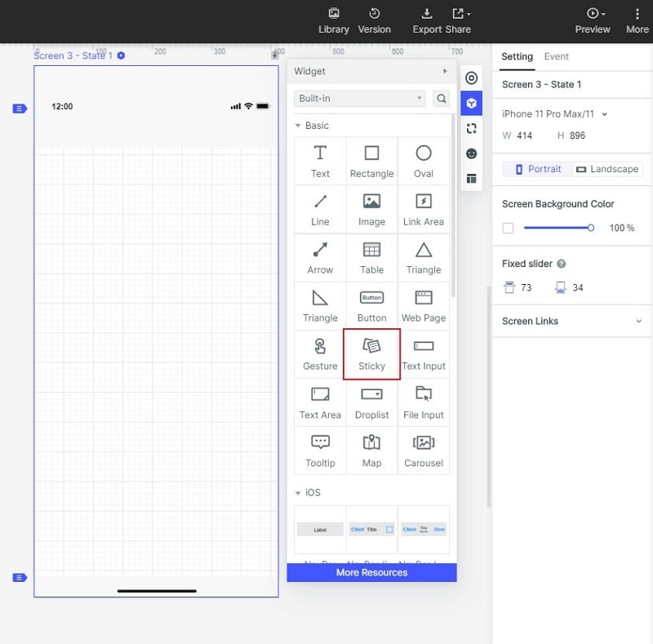Select the iOS Back Done navbar thumbnail

coord(424,530)
